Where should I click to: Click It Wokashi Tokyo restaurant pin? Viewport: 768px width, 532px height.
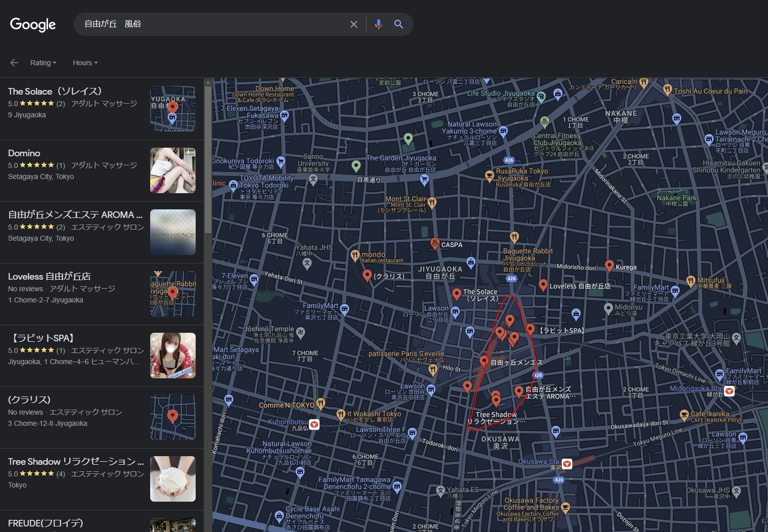click(341, 415)
